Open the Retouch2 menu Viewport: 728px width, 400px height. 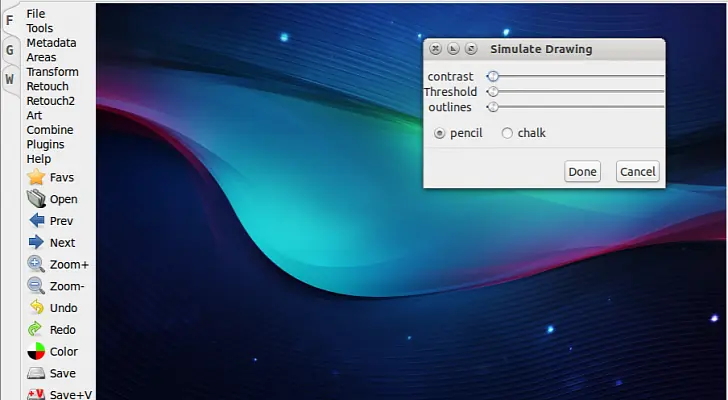[51, 101]
